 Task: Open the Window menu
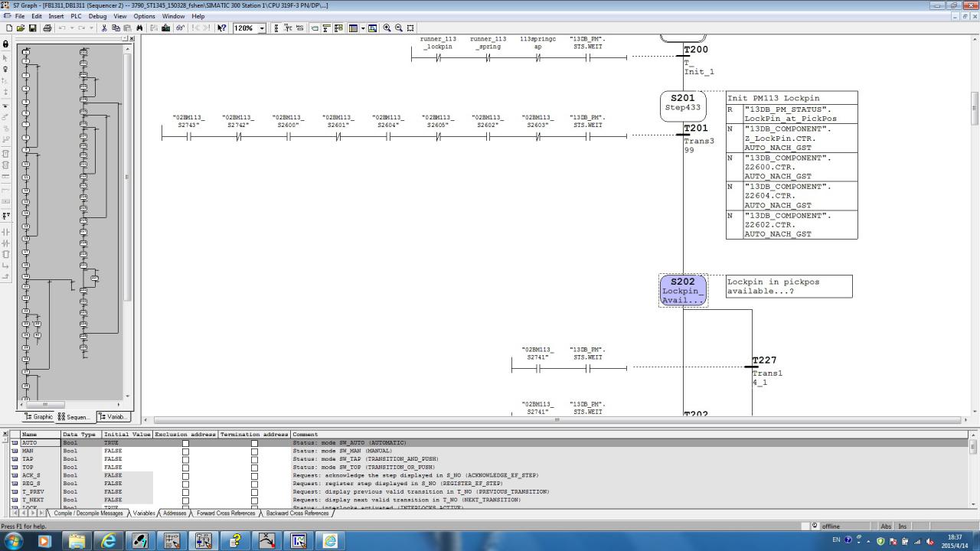click(x=173, y=16)
